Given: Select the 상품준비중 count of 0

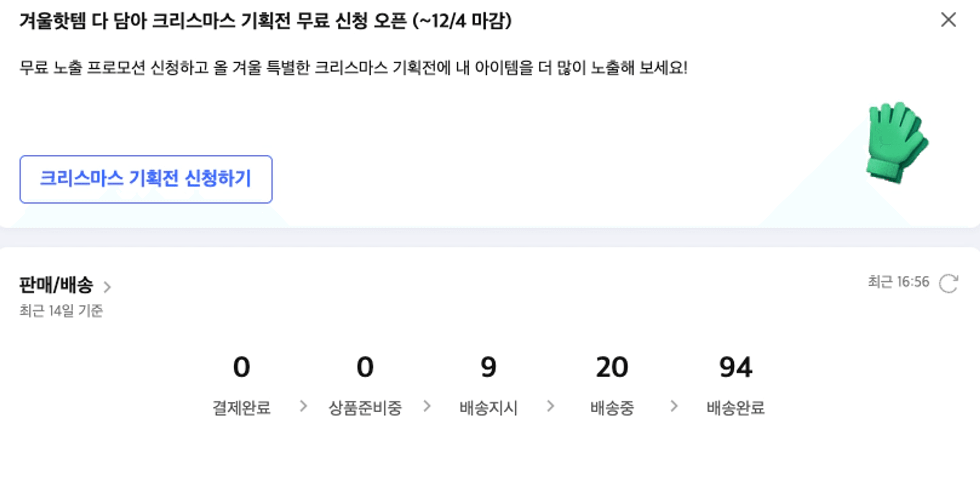Looking at the screenshot, I should point(365,367).
